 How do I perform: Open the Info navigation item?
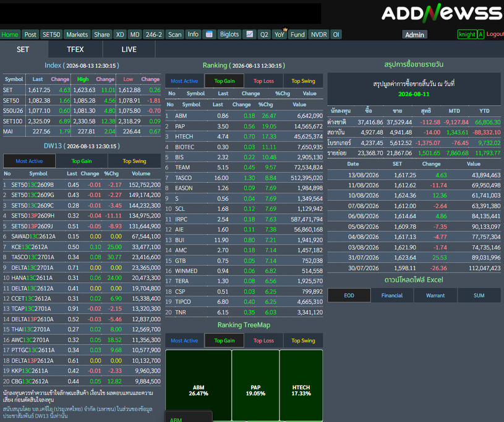click(x=193, y=35)
